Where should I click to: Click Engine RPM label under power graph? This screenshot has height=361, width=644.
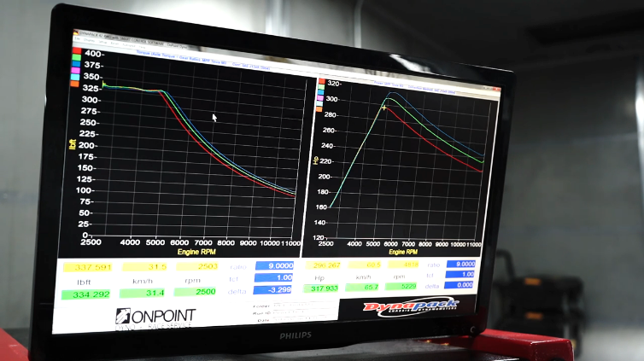[x=403, y=252]
